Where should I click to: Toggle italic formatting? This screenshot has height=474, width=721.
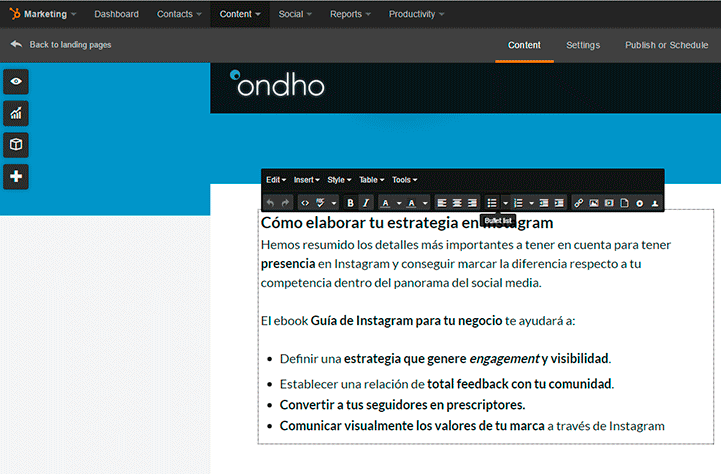366,203
